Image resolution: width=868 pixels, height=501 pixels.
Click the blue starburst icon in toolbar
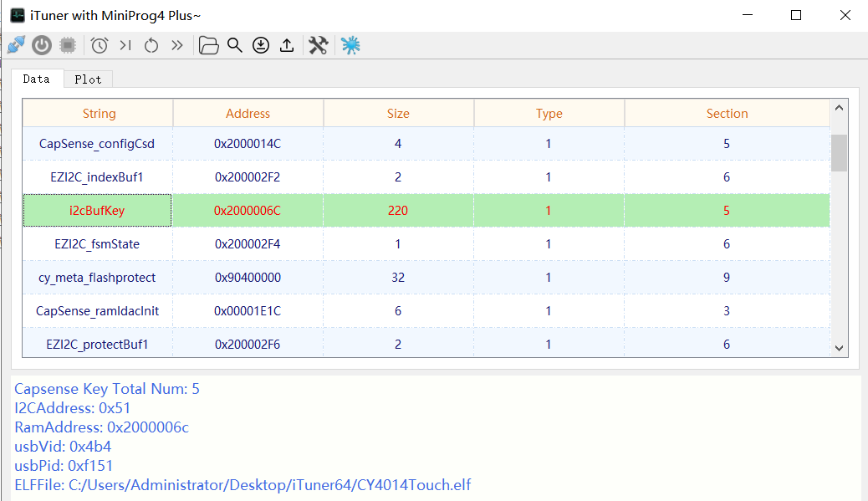[350, 45]
